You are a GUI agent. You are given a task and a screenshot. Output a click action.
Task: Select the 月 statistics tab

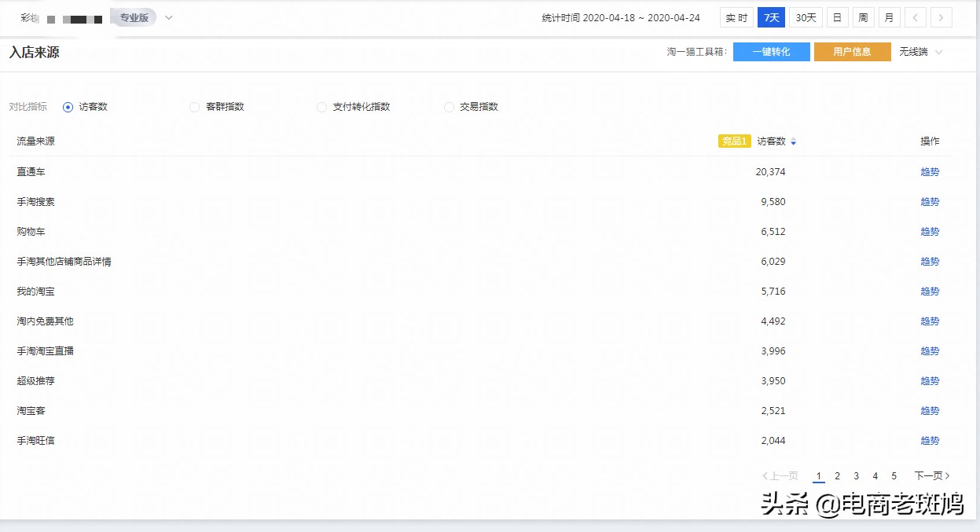pos(889,17)
